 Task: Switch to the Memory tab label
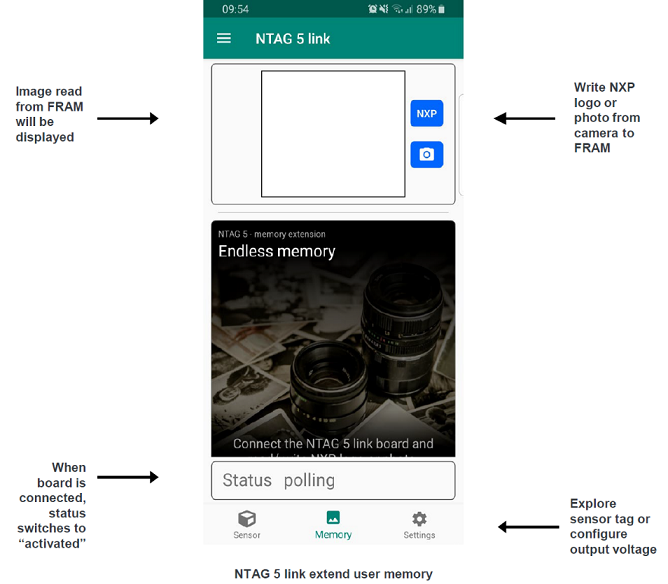[333, 535]
